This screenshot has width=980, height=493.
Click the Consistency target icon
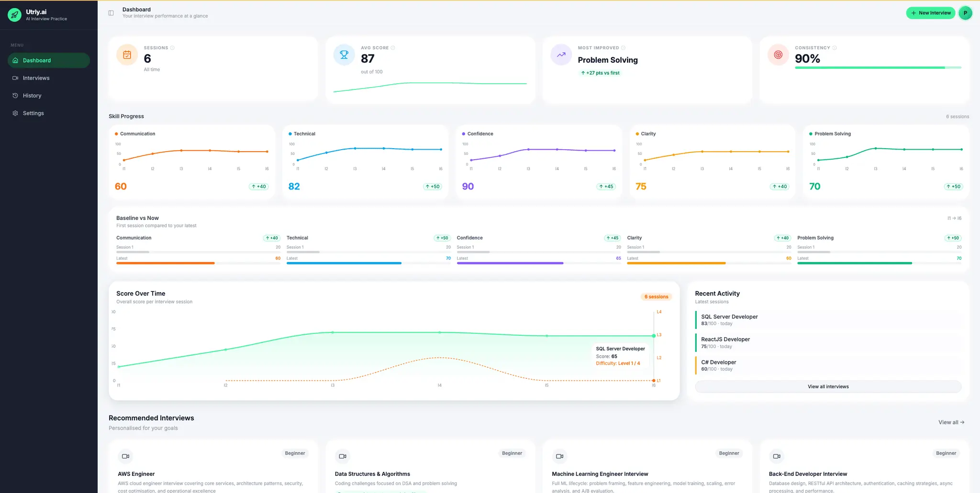click(x=778, y=55)
